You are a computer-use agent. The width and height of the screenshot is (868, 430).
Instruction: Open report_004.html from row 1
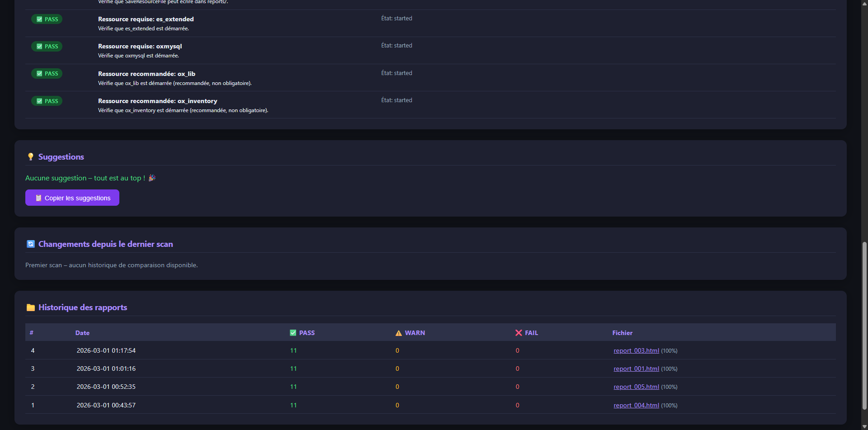click(636, 405)
